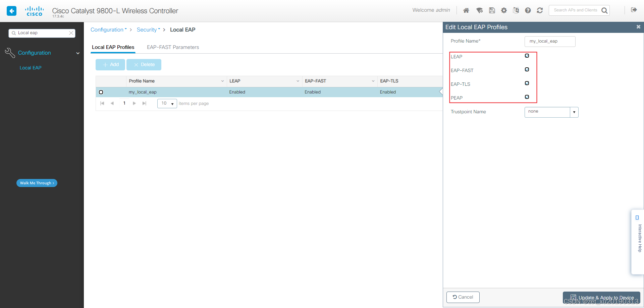Click the language translation icon in the header
This screenshot has height=308, width=644.
coord(516,10)
